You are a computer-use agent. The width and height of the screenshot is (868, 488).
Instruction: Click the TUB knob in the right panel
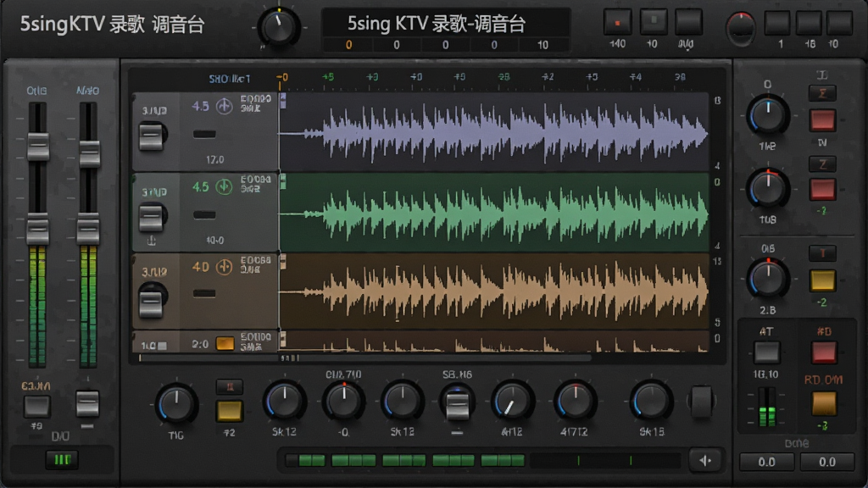coord(768,189)
